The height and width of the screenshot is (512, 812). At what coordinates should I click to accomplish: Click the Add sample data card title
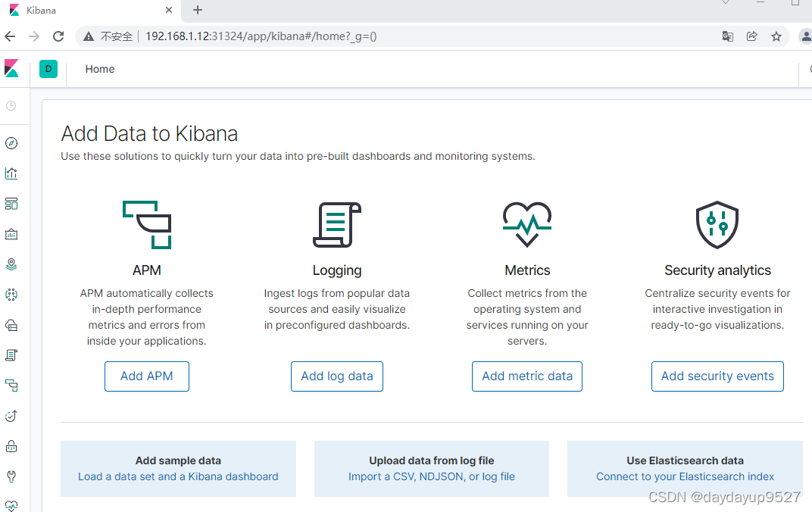[178, 460]
